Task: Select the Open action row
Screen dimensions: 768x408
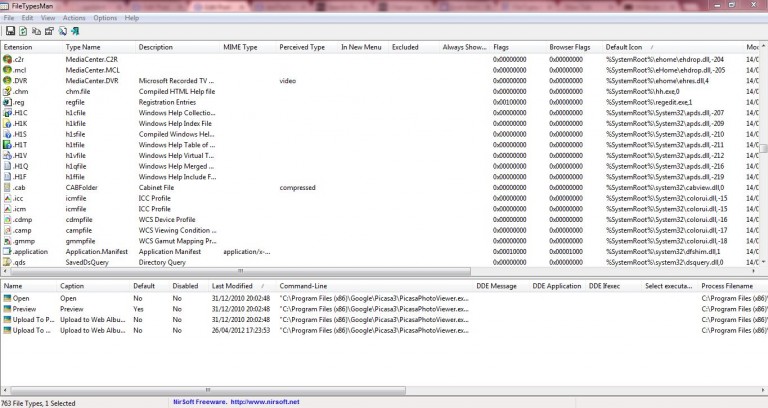Action: (x=22, y=298)
